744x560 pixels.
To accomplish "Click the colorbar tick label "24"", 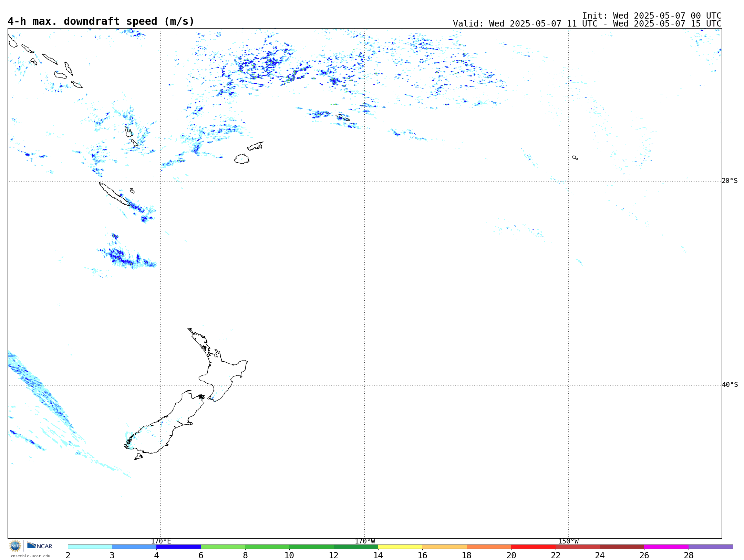I will click(600, 555).
